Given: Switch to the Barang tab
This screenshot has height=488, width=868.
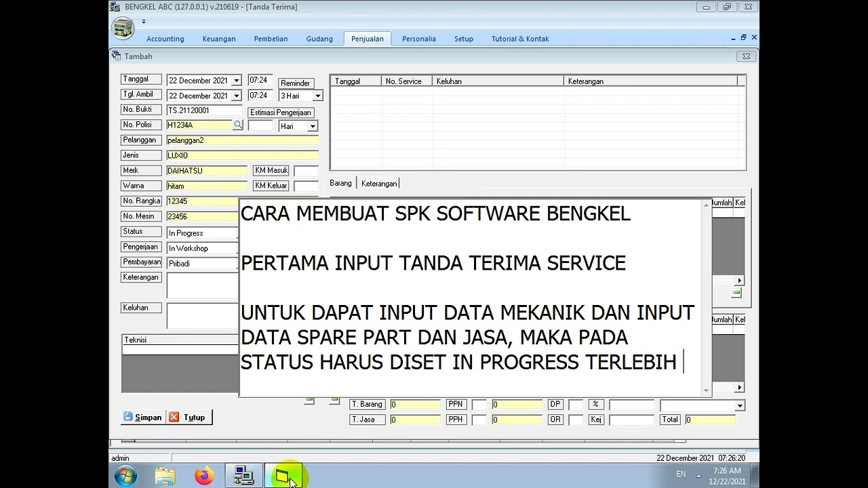Looking at the screenshot, I should click(x=340, y=183).
